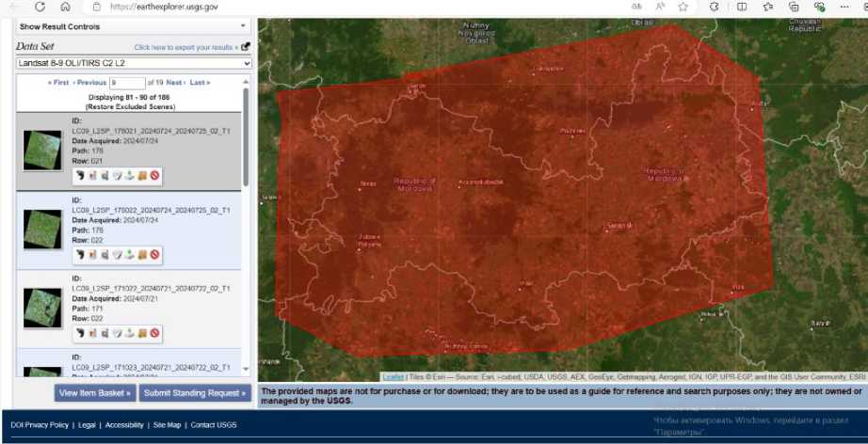
Task: Click here to export your results link
Action: tap(186, 48)
